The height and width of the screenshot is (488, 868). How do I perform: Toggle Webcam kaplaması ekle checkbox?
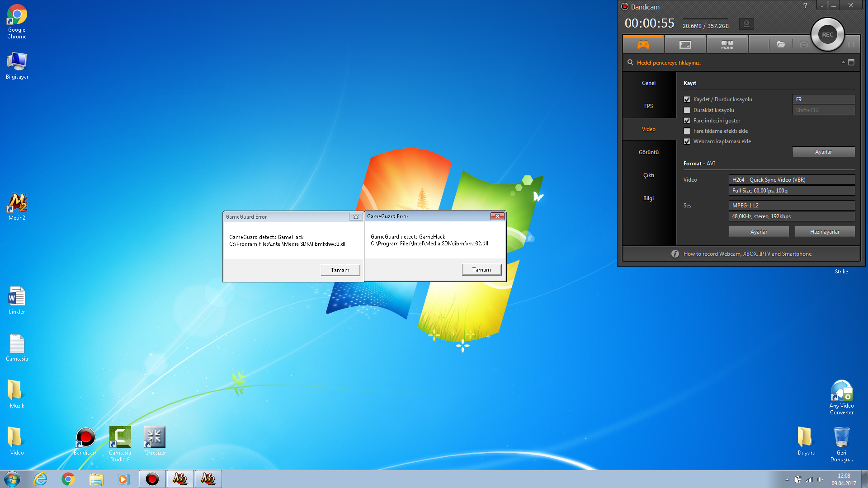click(x=687, y=141)
